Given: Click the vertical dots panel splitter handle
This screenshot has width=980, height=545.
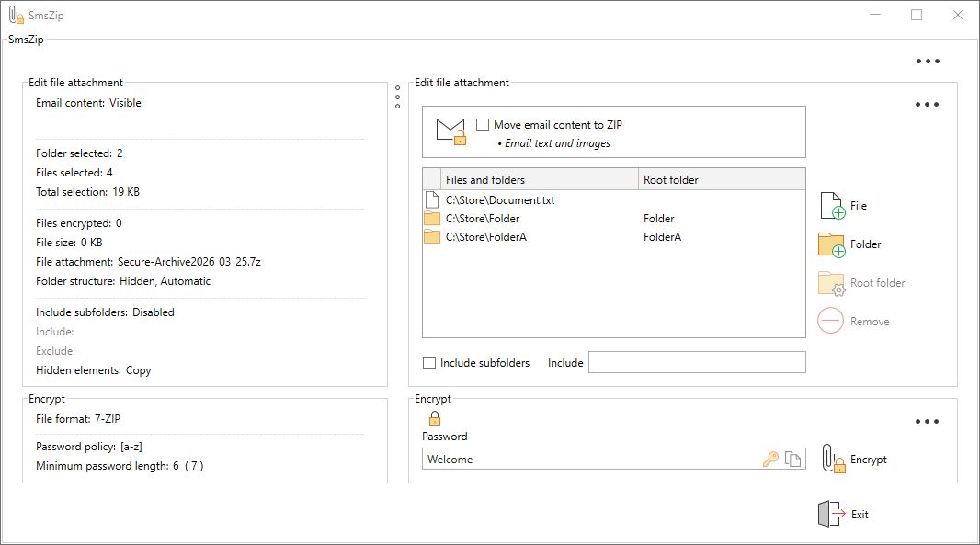Looking at the screenshot, I should tap(397, 97).
